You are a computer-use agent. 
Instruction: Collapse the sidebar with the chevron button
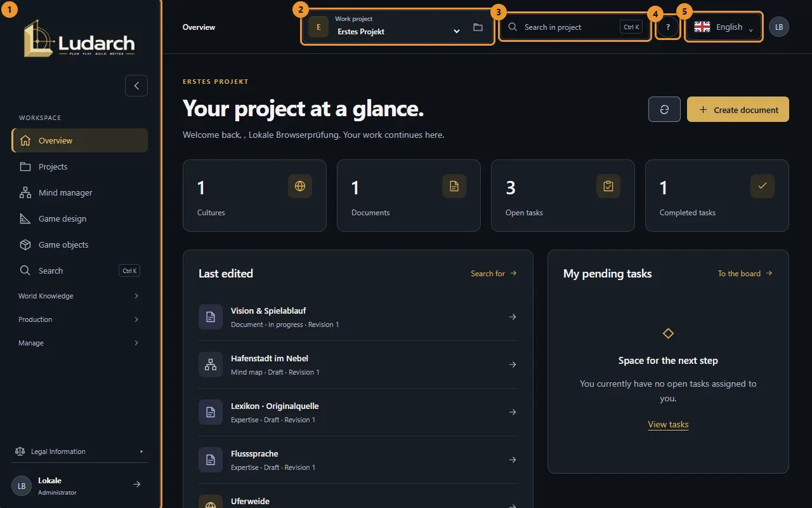click(x=136, y=86)
